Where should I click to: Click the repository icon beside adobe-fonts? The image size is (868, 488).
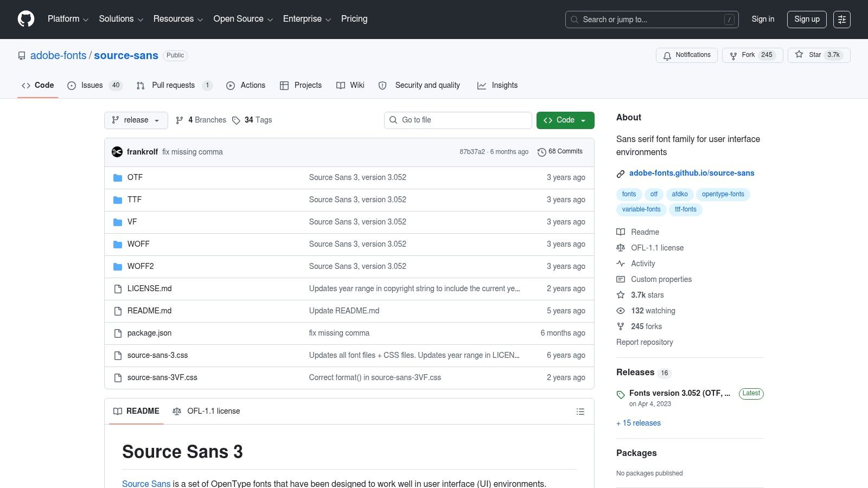[22, 56]
